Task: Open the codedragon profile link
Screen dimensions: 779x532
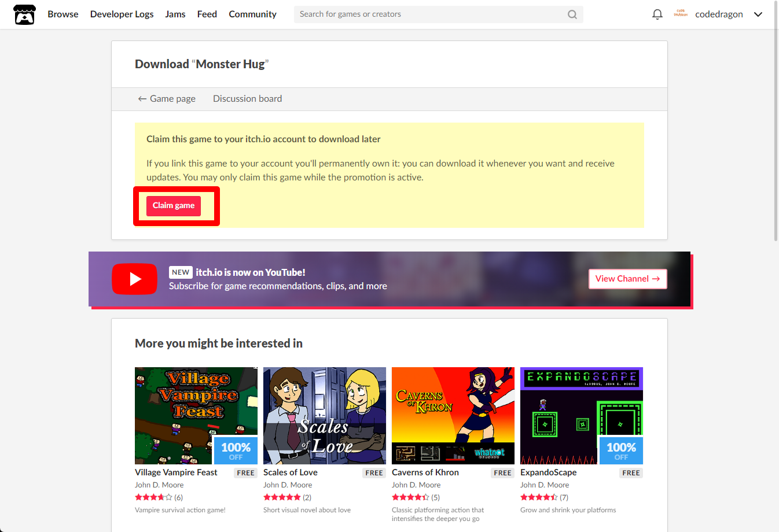Action: click(x=719, y=14)
